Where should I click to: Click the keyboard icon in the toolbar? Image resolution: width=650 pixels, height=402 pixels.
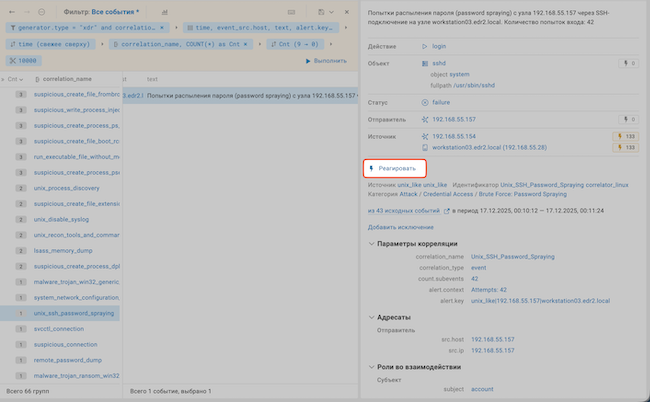pyautogui.click(x=291, y=12)
